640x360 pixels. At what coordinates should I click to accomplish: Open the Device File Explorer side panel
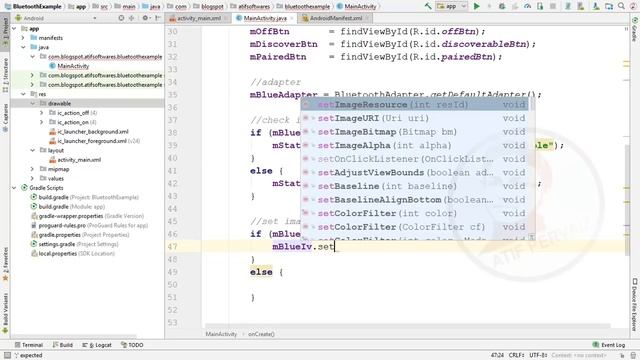[635, 304]
